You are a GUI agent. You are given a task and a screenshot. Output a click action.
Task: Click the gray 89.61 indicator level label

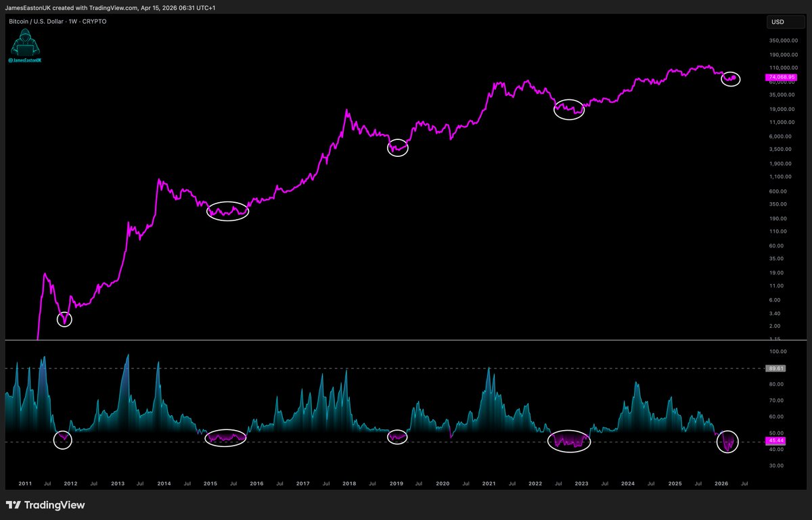pos(774,369)
